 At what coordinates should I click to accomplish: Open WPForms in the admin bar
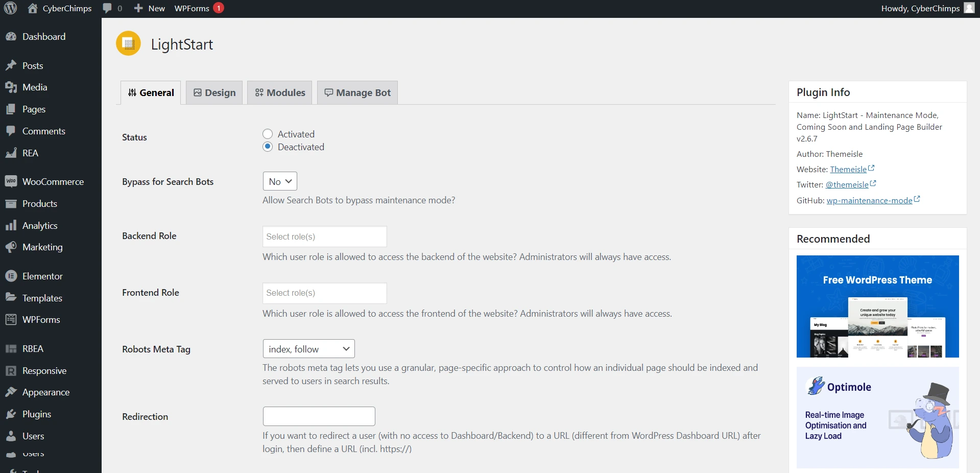tap(192, 8)
